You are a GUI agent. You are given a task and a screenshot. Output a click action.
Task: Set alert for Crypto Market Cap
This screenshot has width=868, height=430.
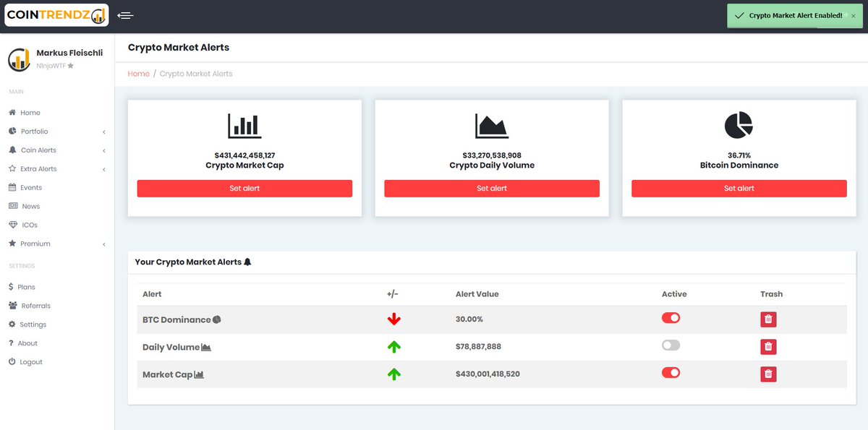pyautogui.click(x=244, y=189)
